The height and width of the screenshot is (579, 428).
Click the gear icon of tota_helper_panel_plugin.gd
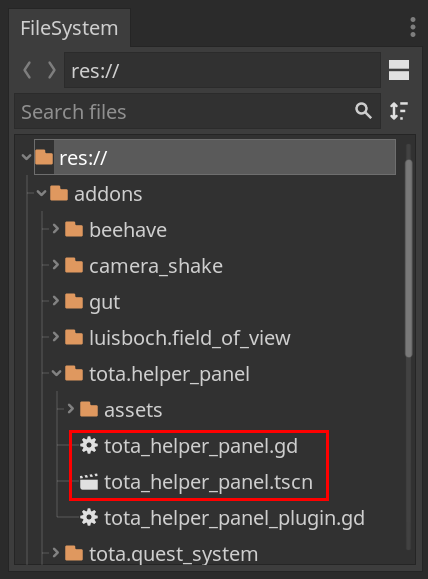[89, 517]
